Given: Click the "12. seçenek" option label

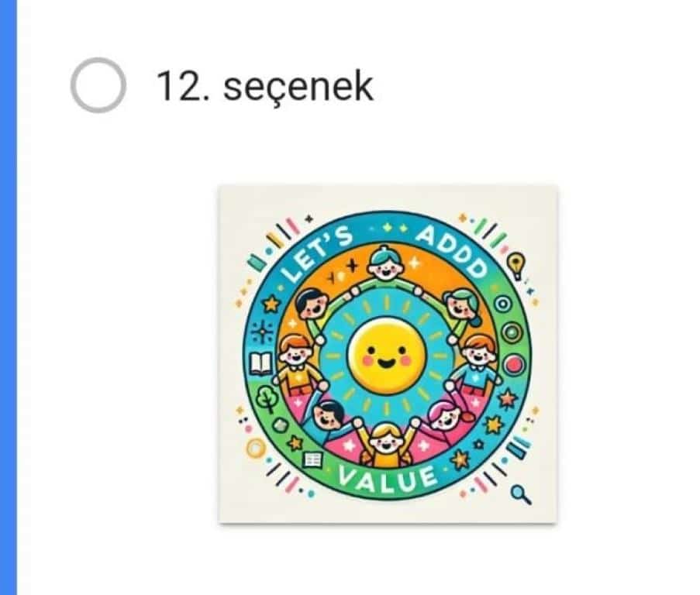Looking at the screenshot, I should [265, 86].
